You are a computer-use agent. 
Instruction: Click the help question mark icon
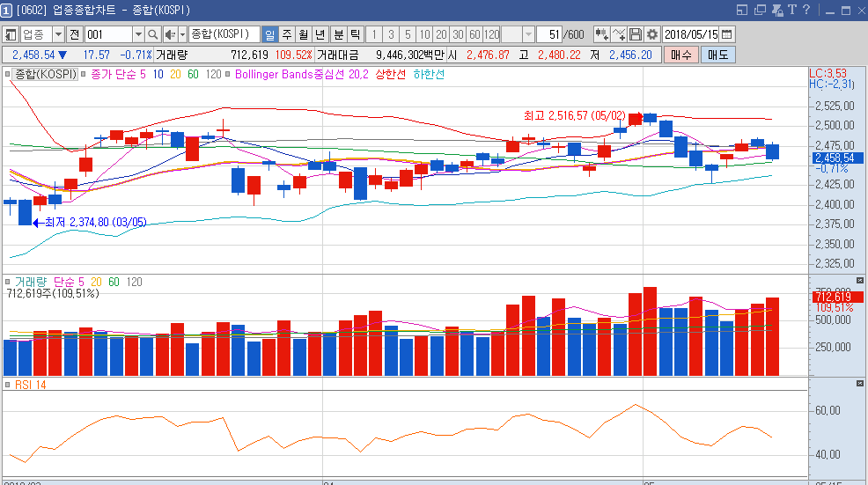806,10
